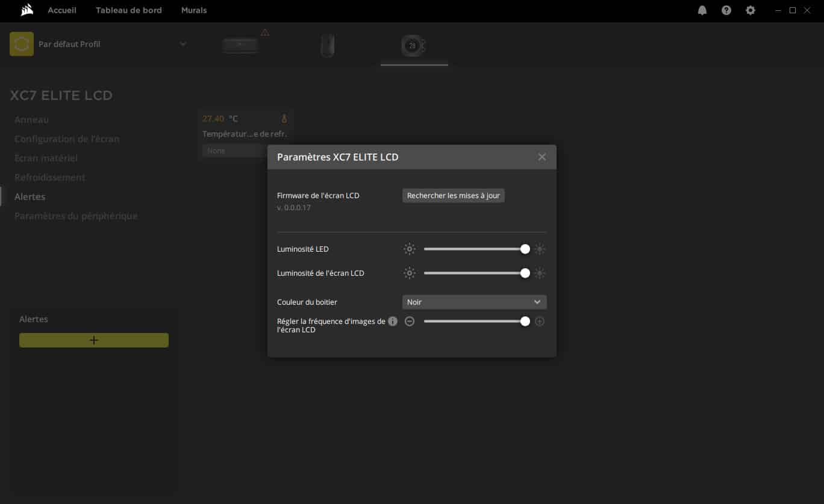Viewport: 824px width, 504px height.
Task: Click the XC7 ELITE LCD heading
Action: 61,95
